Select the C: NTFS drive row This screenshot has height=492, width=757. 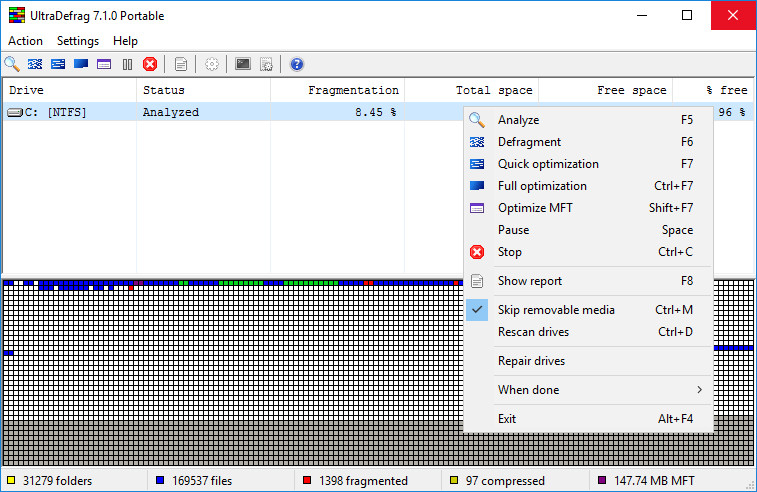coord(233,112)
